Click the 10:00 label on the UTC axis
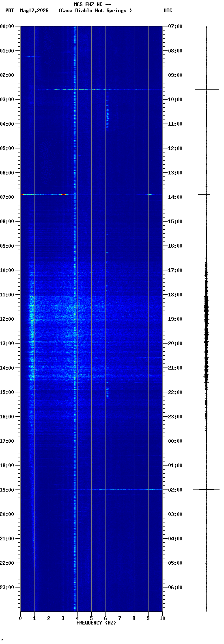 [x=175, y=100]
